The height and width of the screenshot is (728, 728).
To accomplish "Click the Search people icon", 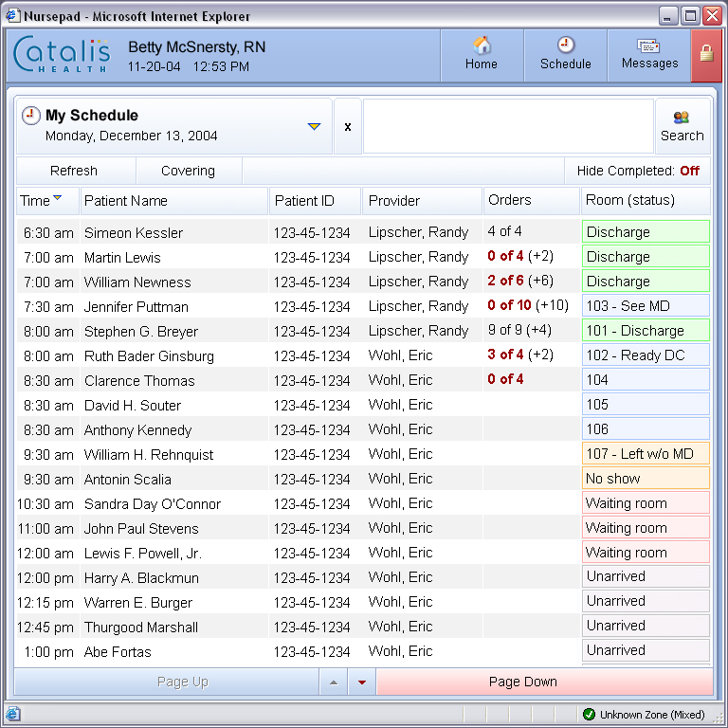I will tap(682, 117).
